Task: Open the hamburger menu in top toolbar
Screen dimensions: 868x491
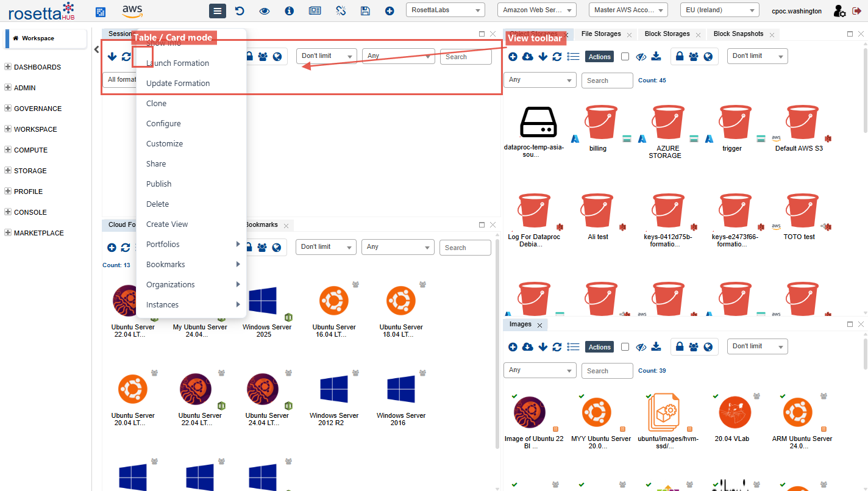Action: point(218,11)
